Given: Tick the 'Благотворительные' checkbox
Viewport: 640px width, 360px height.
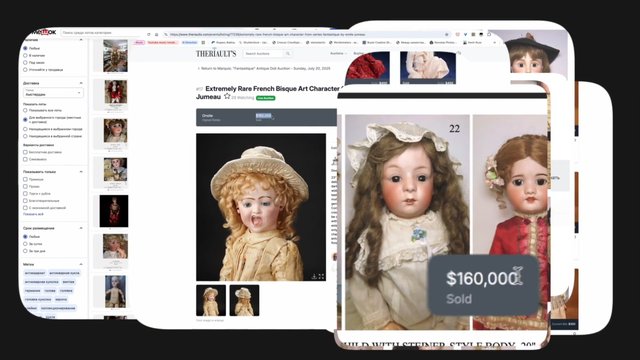Looking at the screenshot, I should (x=25, y=200).
